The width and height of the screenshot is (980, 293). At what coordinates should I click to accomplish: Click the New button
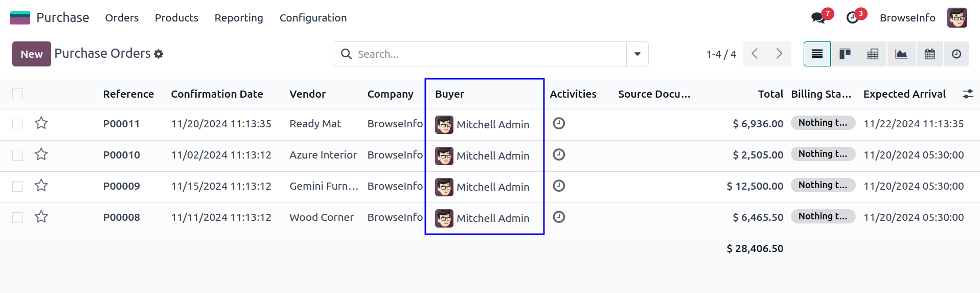(32, 54)
